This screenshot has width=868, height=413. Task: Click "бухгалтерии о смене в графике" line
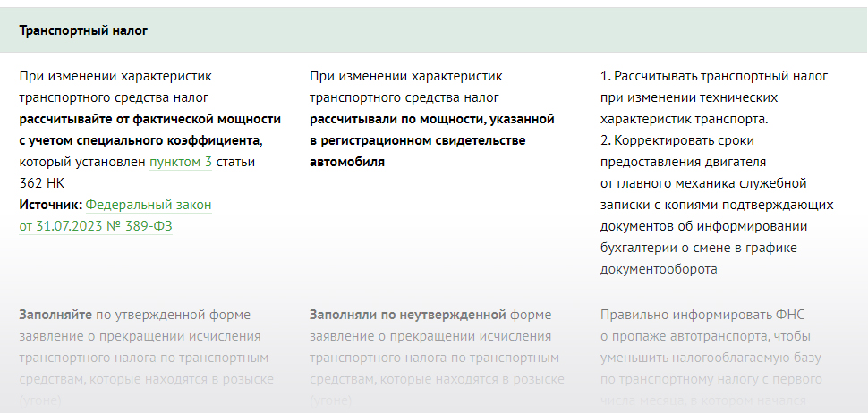pos(698,248)
